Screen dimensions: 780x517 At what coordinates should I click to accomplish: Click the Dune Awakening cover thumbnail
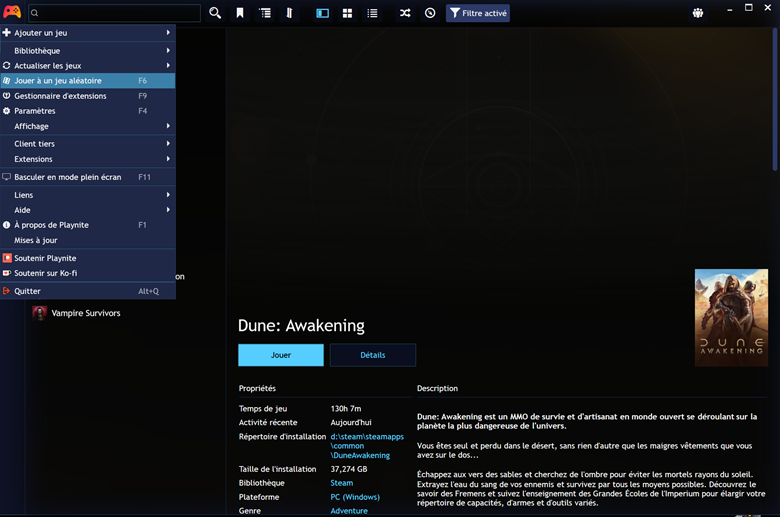731,317
